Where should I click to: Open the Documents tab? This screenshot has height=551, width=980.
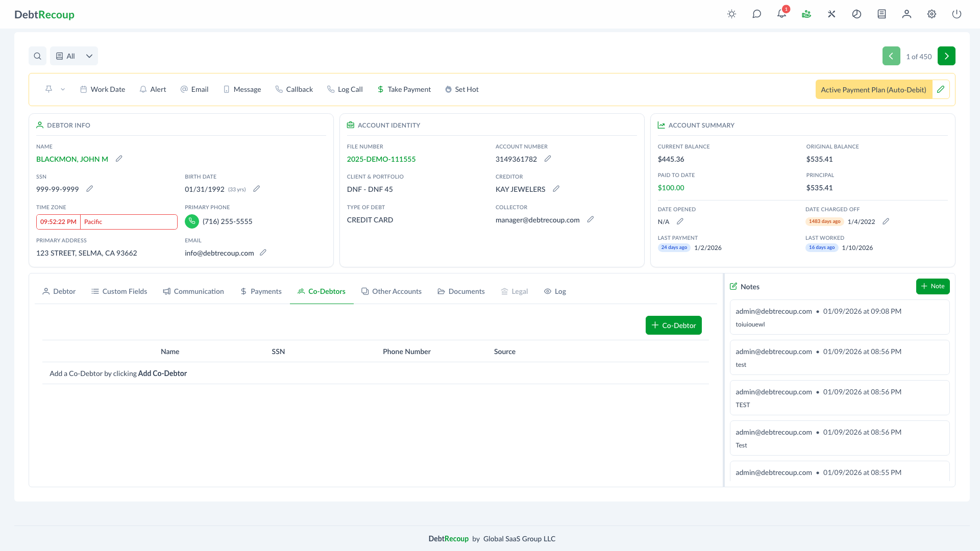[461, 291]
